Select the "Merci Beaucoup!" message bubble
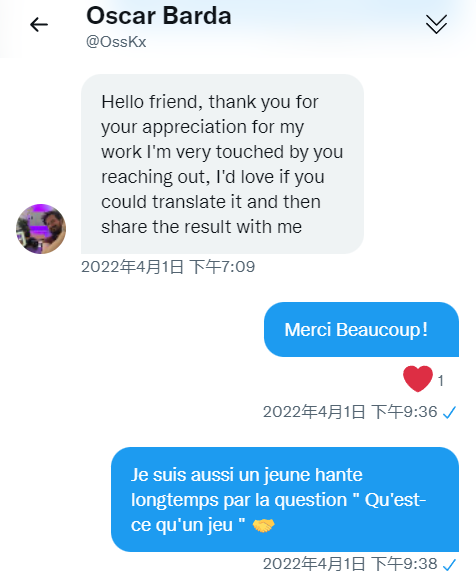 coord(361,329)
